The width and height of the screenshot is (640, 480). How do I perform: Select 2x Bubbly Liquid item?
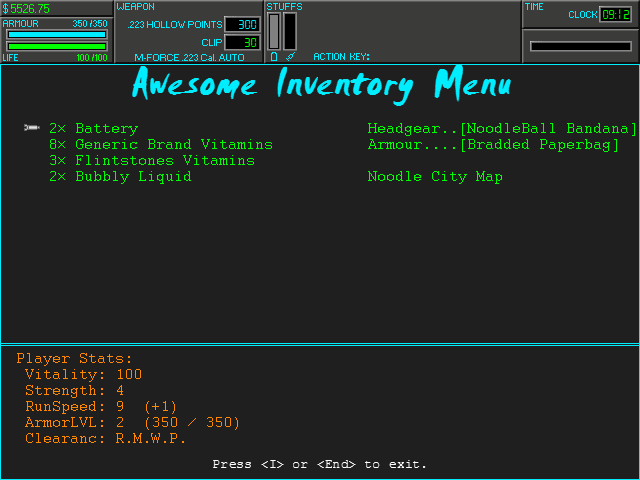[120, 177]
